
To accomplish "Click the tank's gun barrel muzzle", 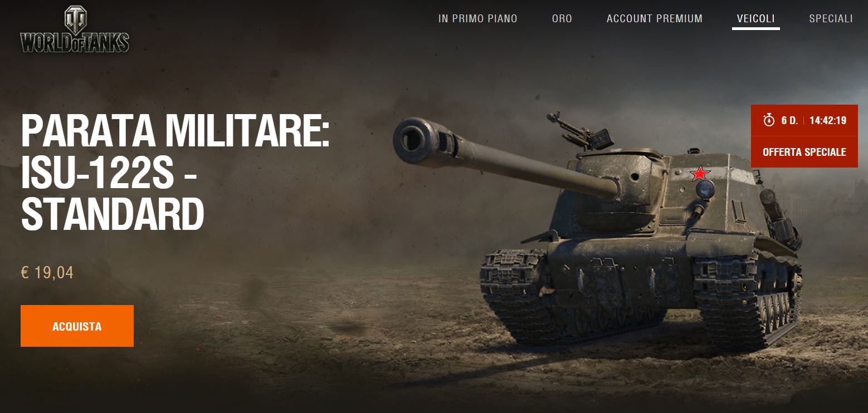I will coord(413,139).
